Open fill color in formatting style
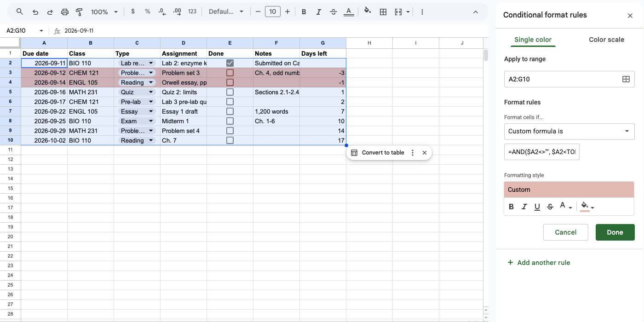 [587, 207]
